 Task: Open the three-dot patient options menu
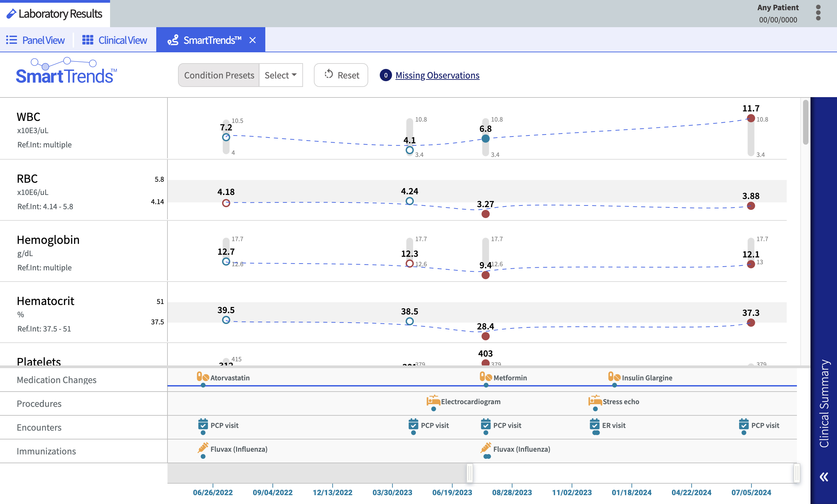point(818,13)
